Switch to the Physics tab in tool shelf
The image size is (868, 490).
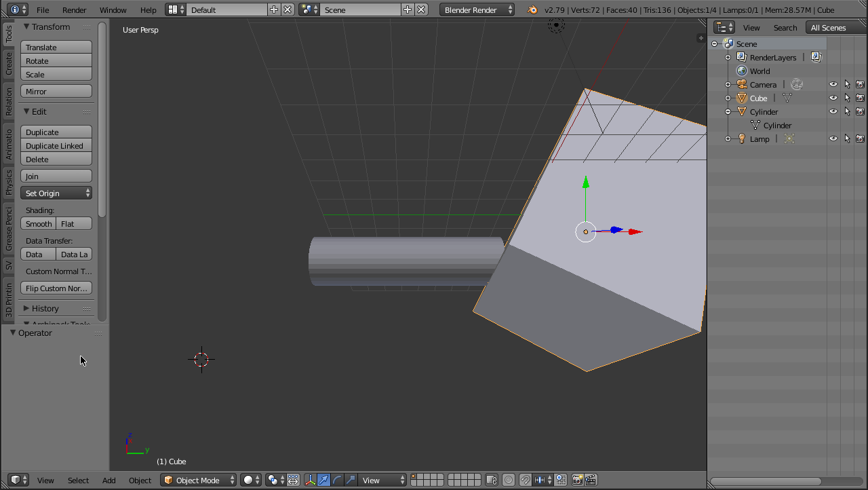coord(9,181)
